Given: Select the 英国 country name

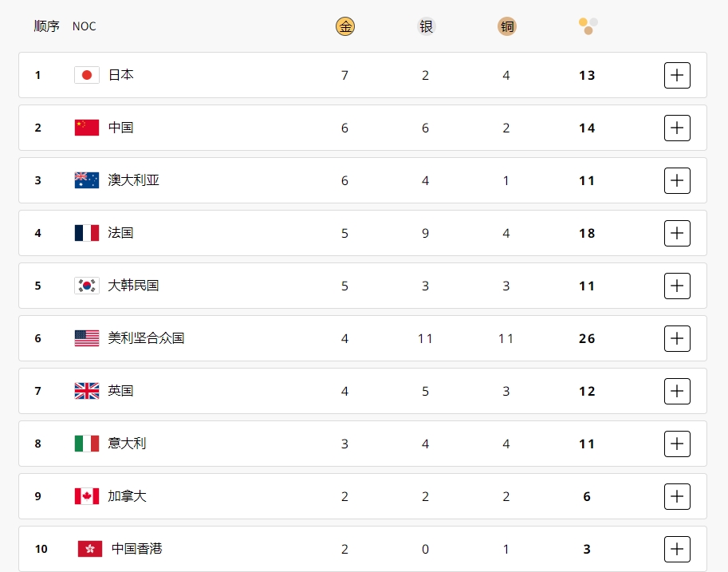Looking at the screenshot, I should coord(120,391).
